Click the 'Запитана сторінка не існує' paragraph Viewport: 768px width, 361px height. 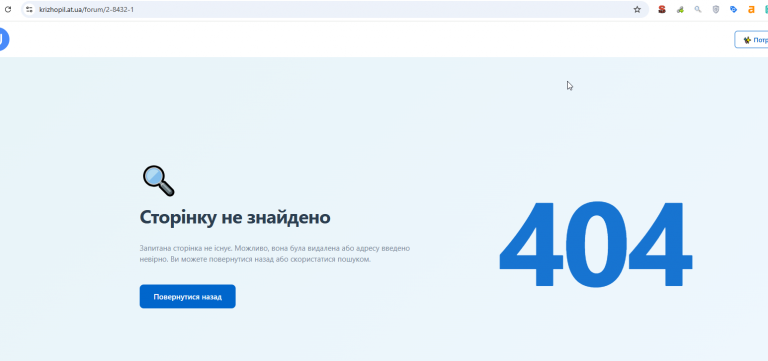coord(275,254)
